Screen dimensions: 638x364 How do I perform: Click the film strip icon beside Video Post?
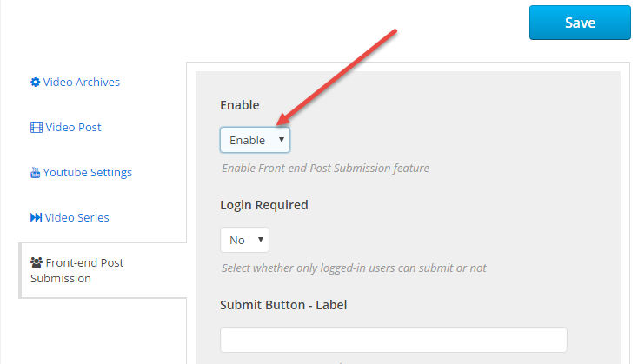point(37,128)
